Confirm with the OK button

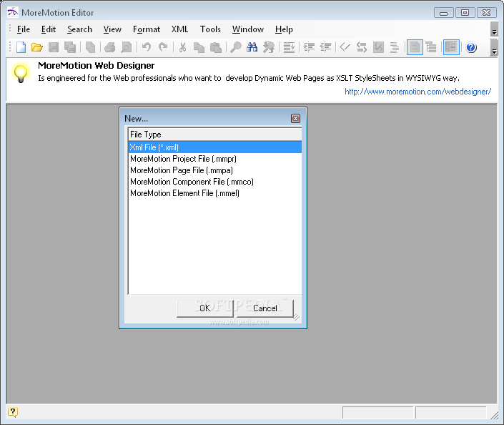tap(204, 308)
